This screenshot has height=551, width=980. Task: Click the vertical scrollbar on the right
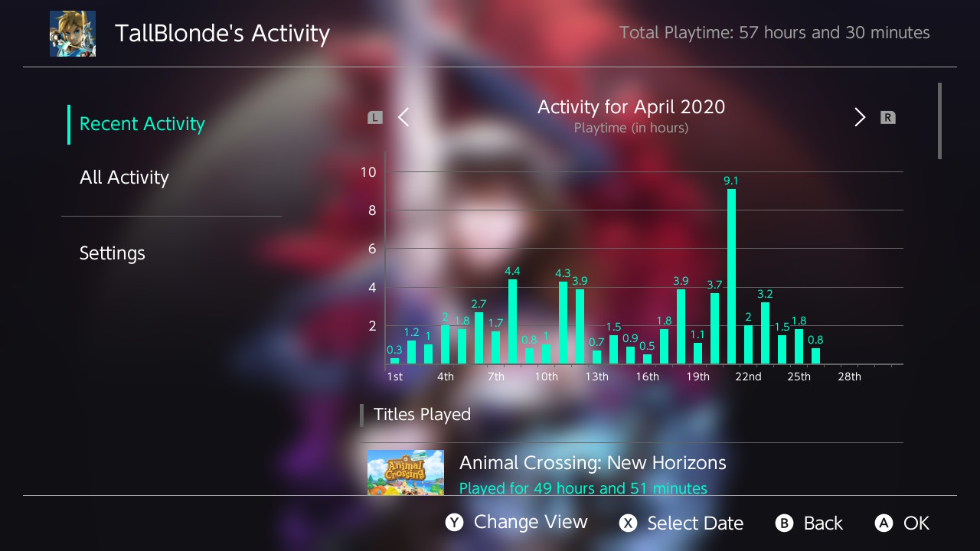(939, 121)
